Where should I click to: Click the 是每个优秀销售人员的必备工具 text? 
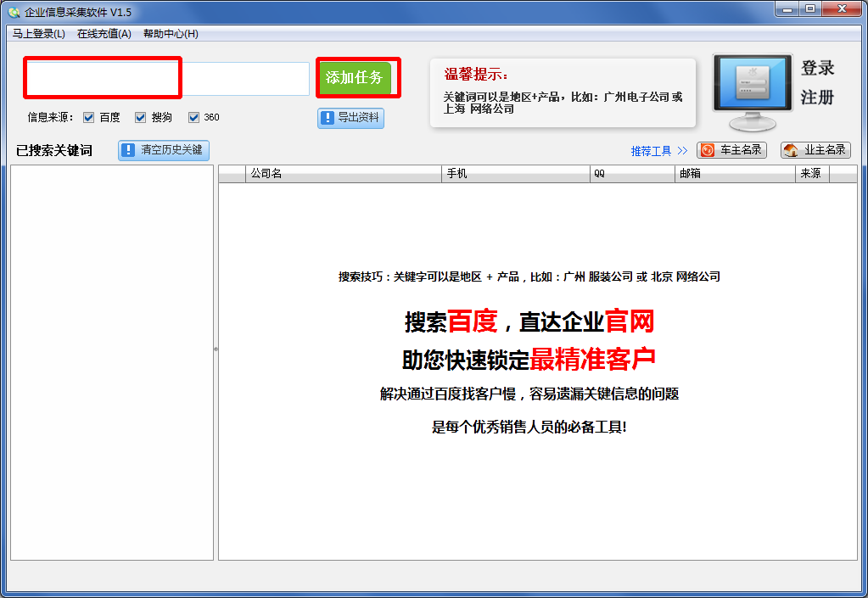point(529,427)
